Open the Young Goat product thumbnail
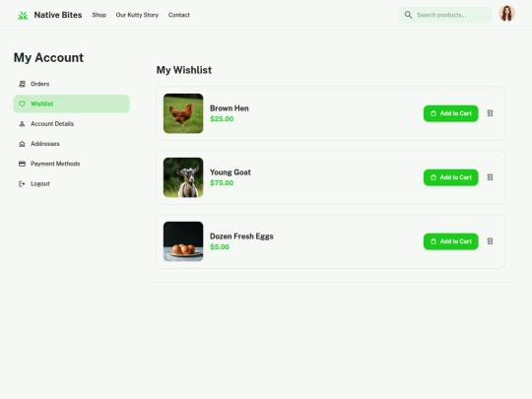 coord(183,177)
